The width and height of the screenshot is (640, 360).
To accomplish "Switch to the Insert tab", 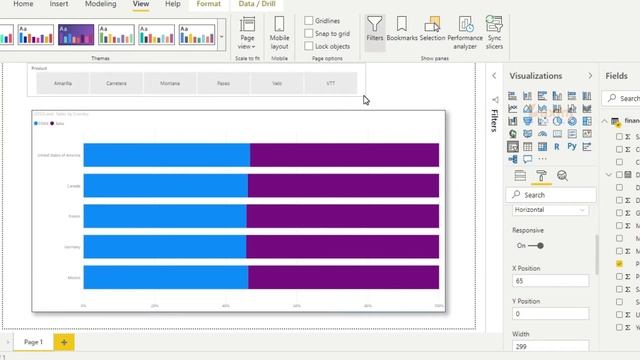I will click(x=59, y=4).
